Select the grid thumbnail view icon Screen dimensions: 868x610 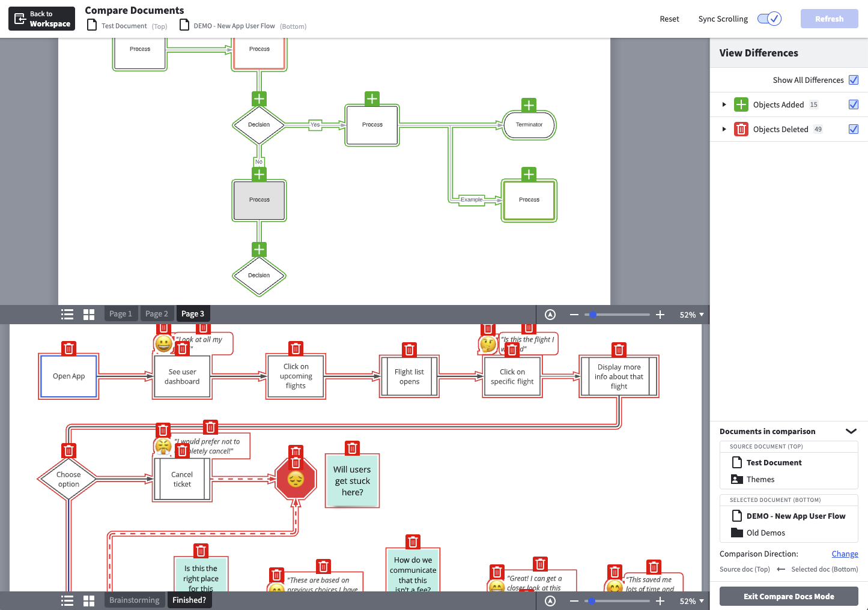pos(88,313)
